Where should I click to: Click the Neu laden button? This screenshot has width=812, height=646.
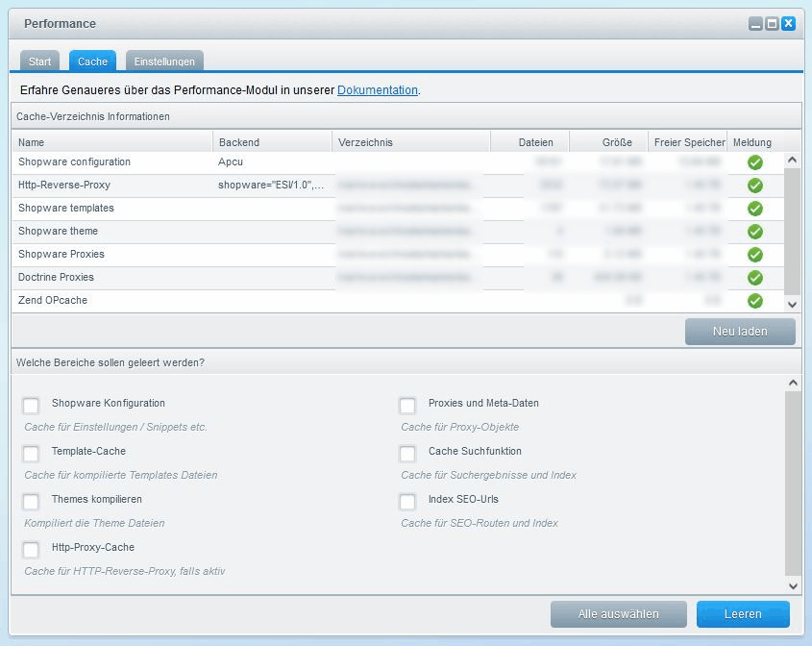[x=740, y=332]
